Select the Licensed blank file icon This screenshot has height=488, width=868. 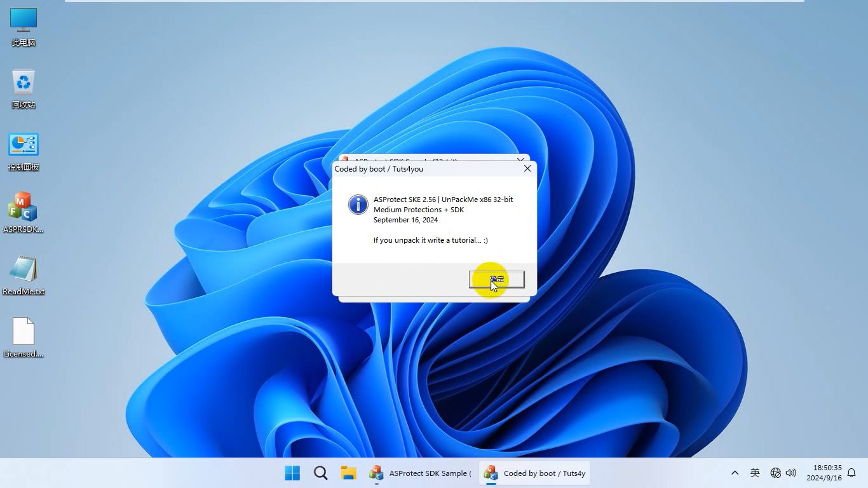24,338
